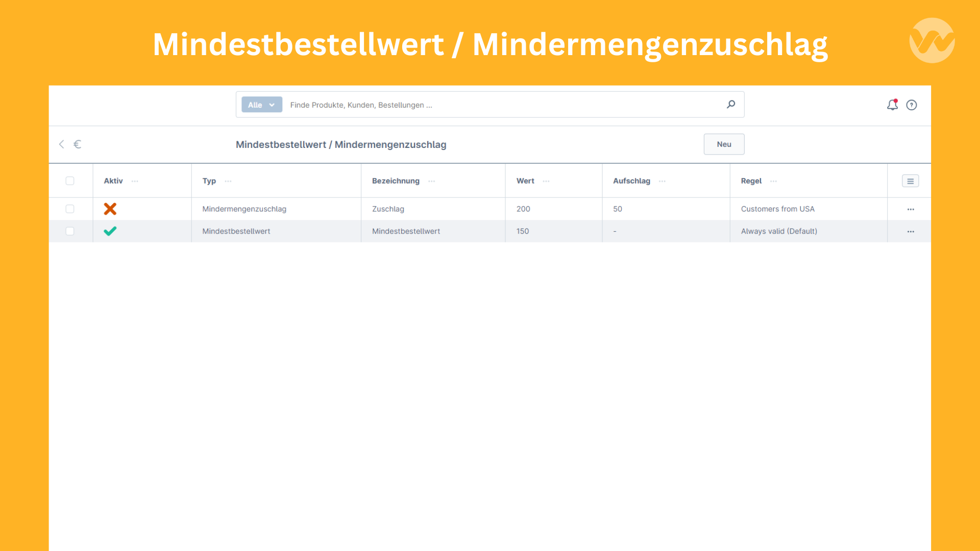This screenshot has width=980, height=551.
Task: Open the Alle search scope dropdown
Action: pos(261,105)
